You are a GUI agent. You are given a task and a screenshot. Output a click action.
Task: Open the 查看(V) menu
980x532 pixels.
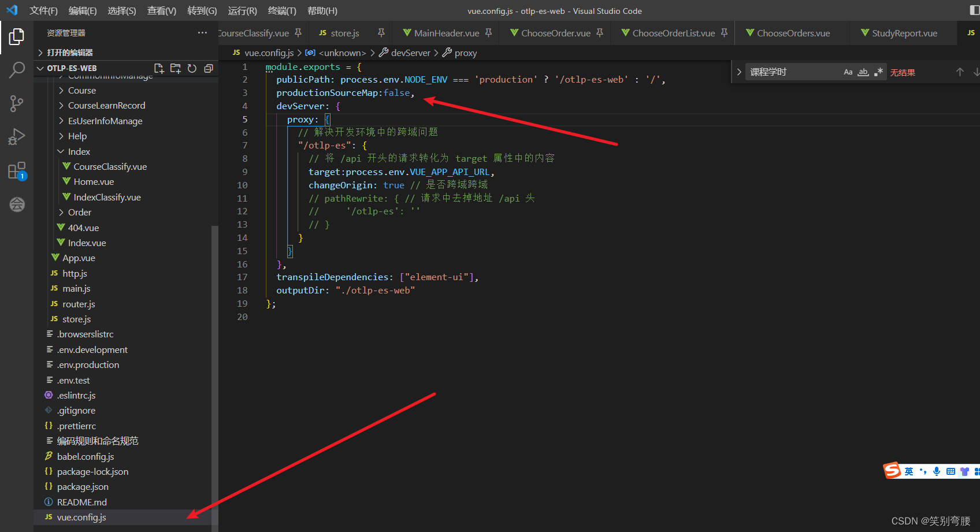[x=162, y=10]
